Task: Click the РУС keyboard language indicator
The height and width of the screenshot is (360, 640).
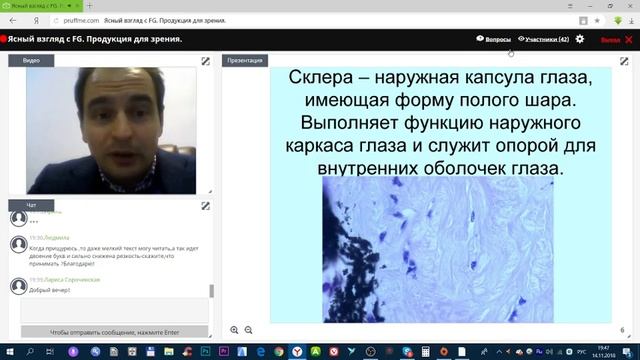Action: [x=582, y=352]
